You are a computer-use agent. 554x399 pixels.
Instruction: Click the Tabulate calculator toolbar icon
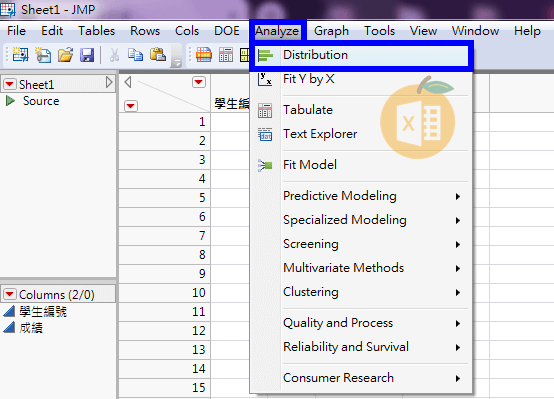[226, 55]
